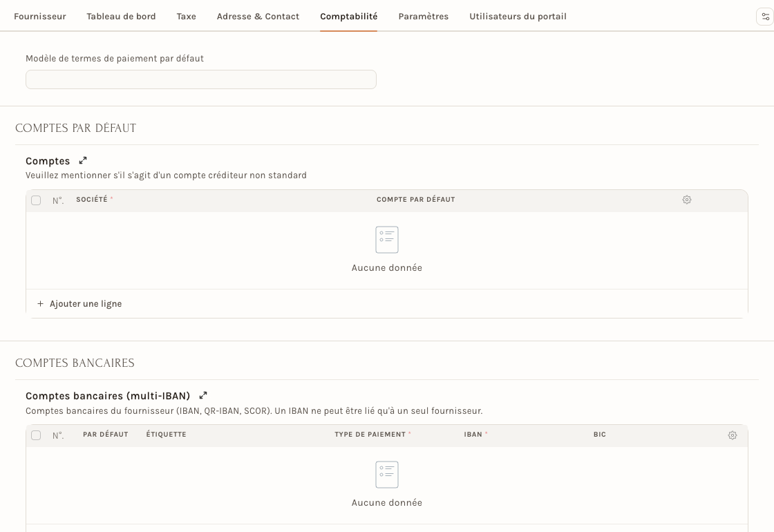
Task: Open the Modèle de termes de paiement dropdown field
Action: point(201,79)
